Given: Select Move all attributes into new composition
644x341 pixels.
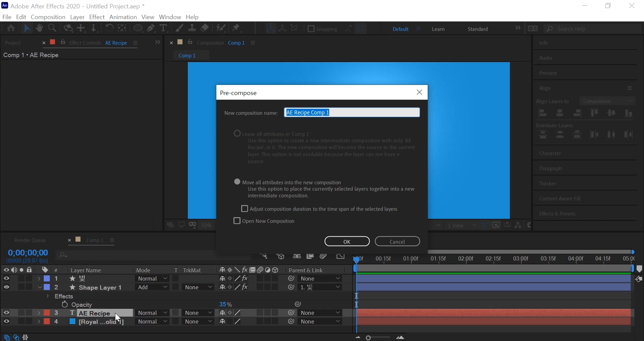Looking at the screenshot, I should [237, 182].
